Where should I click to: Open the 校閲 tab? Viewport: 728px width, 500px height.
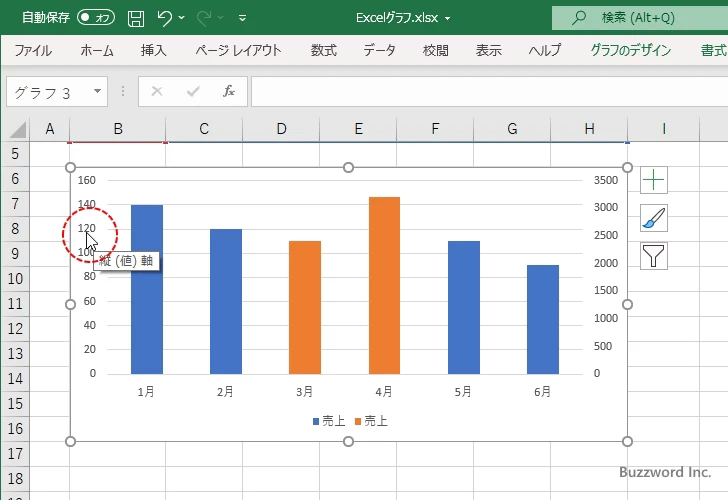(x=436, y=50)
